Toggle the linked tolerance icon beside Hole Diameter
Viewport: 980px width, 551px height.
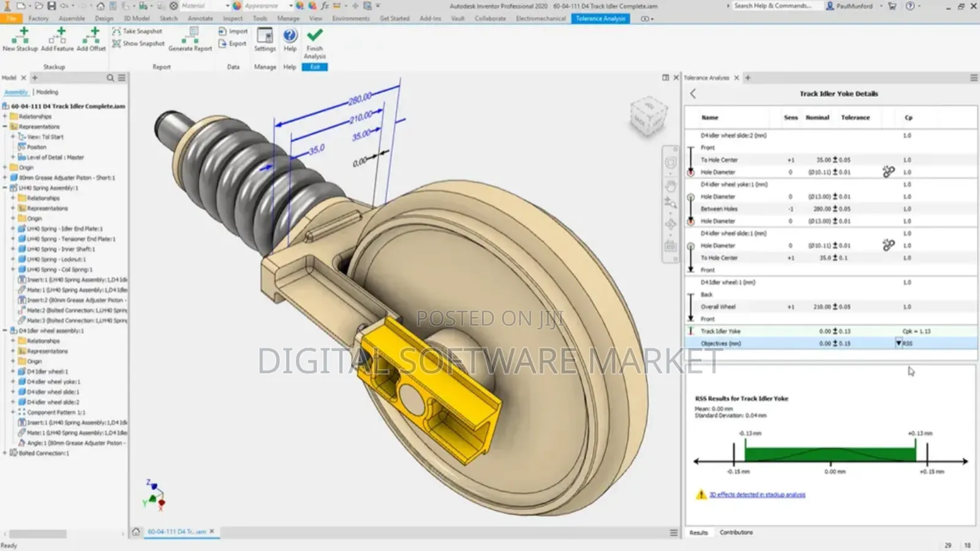pos(888,173)
